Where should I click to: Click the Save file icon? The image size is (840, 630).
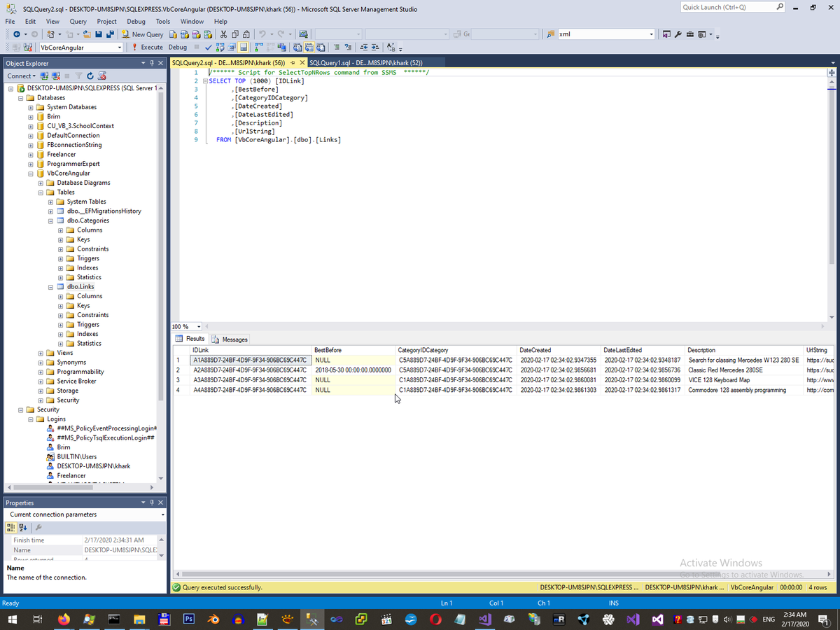(99, 34)
